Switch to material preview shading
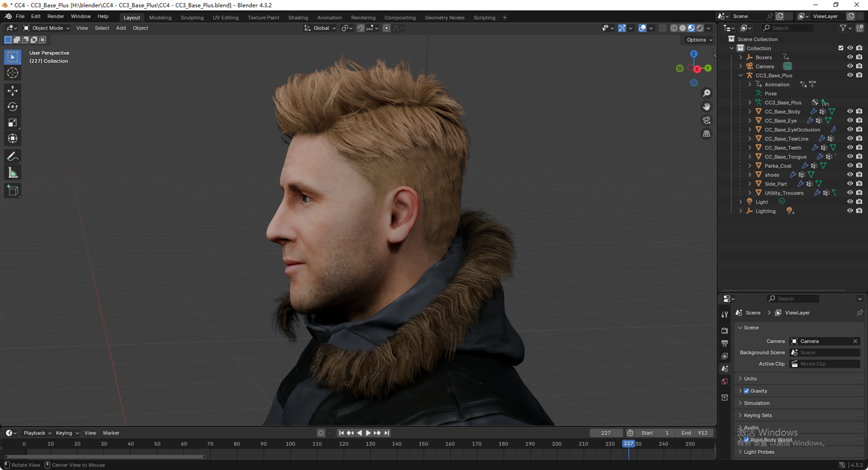Image resolution: width=868 pixels, height=470 pixels. click(692, 28)
